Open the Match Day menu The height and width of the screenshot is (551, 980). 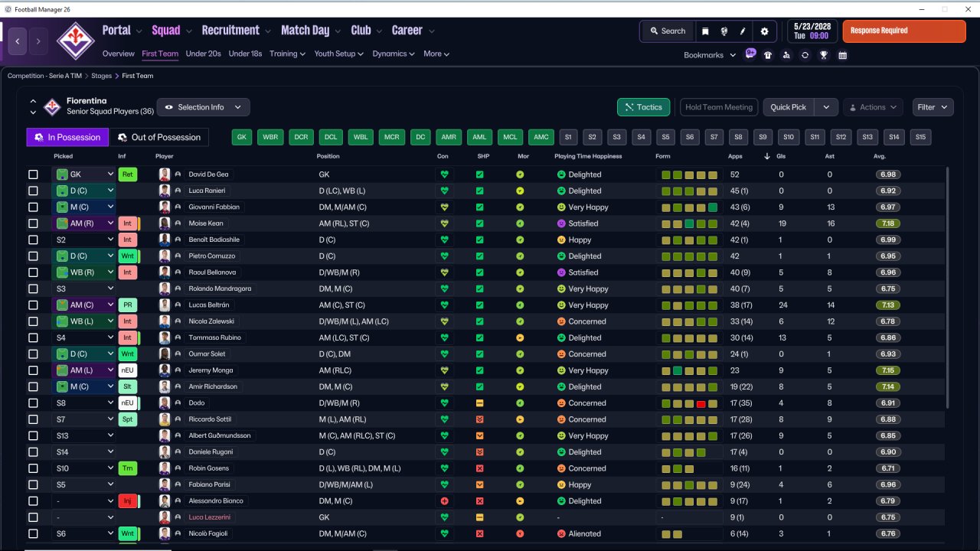coord(310,31)
